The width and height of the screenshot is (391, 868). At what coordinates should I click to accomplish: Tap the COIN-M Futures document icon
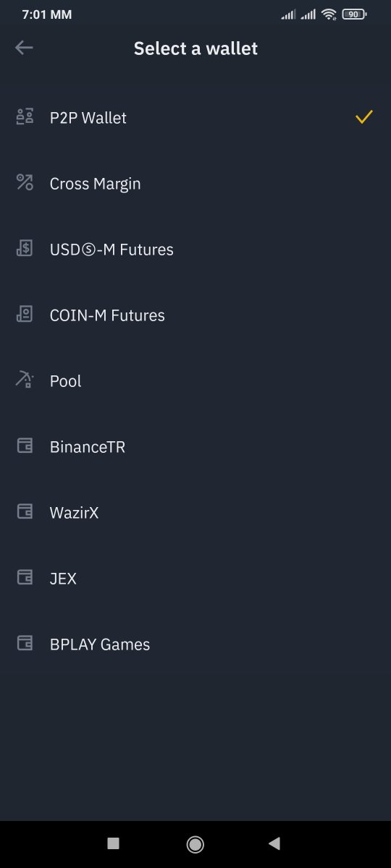tap(25, 314)
